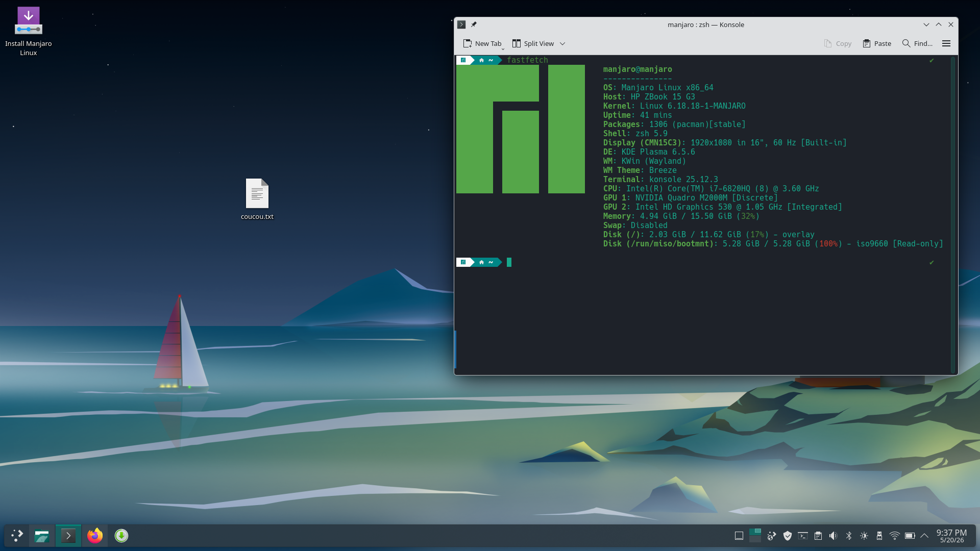Open the Wi-Fi network tray icon
The width and height of the screenshot is (980, 551).
point(895,536)
